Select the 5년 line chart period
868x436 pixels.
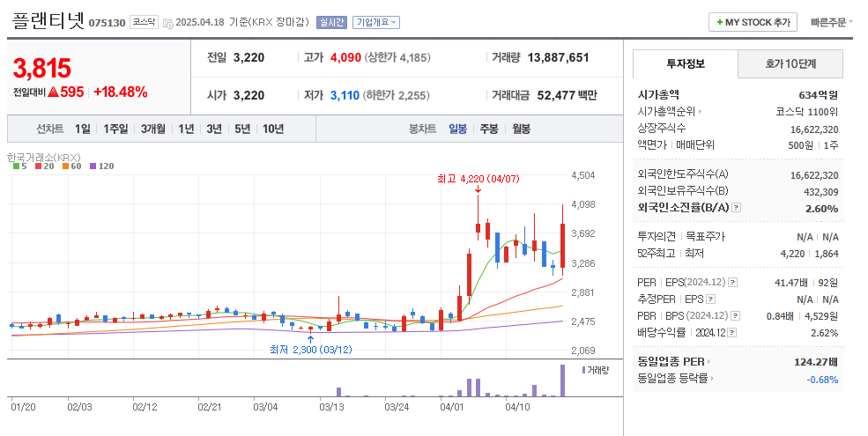[242, 129]
